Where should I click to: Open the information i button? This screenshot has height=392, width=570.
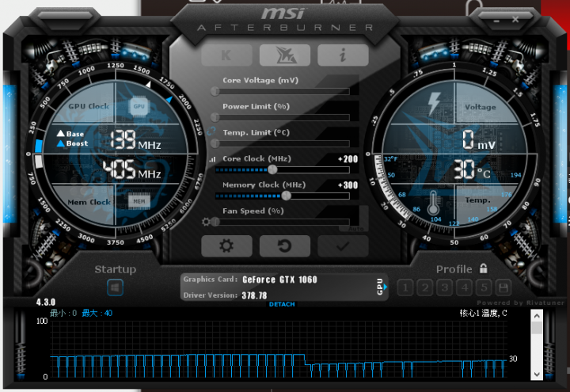tap(343, 55)
